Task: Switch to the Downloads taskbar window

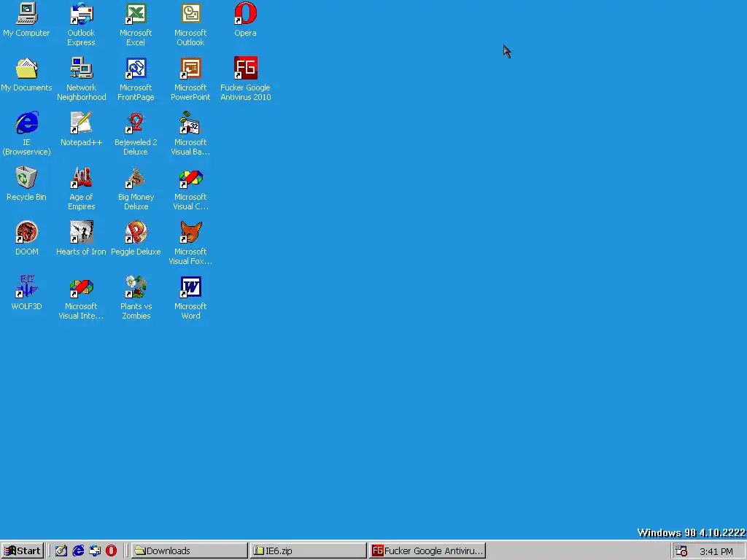Action: [x=189, y=551]
